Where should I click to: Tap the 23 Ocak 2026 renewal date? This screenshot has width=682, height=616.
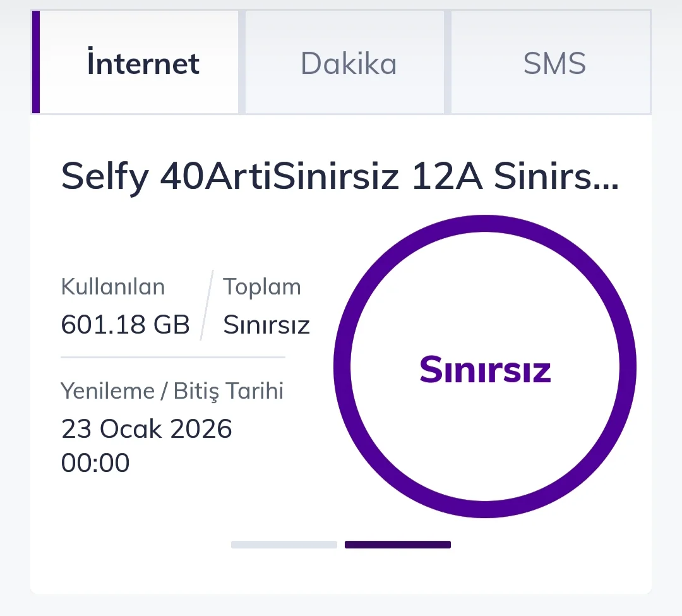(x=147, y=430)
